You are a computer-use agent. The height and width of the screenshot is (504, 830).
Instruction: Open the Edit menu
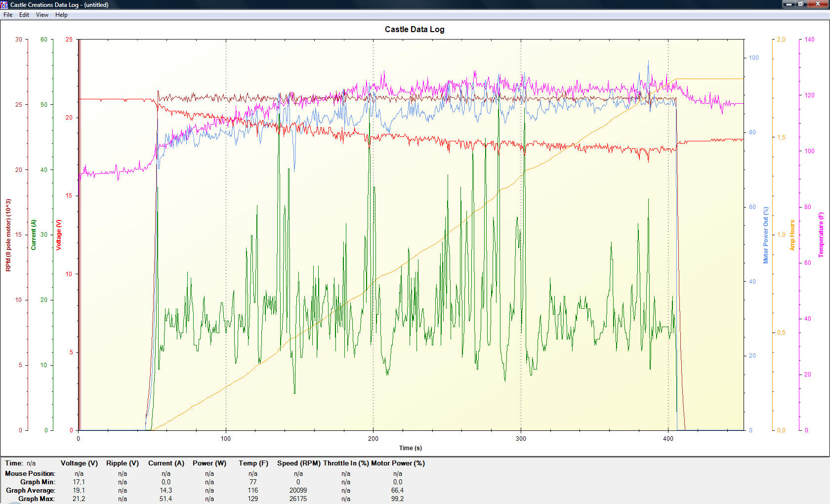click(x=24, y=15)
